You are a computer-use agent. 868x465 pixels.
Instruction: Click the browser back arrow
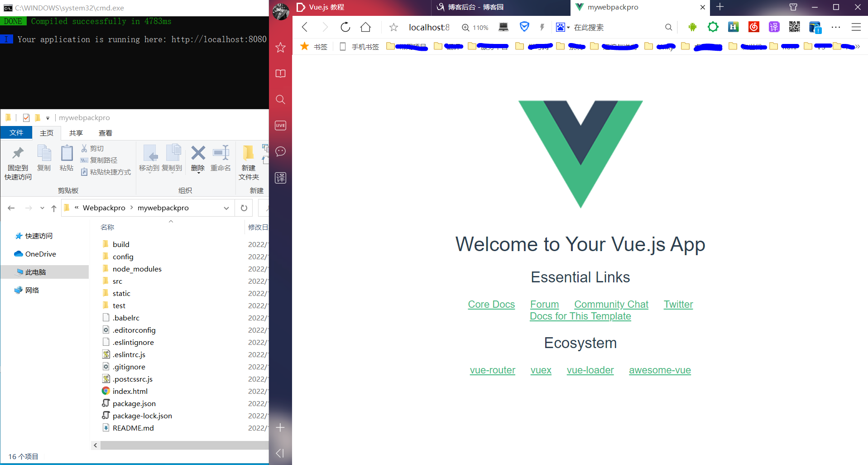pyautogui.click(x=305, y=27)
